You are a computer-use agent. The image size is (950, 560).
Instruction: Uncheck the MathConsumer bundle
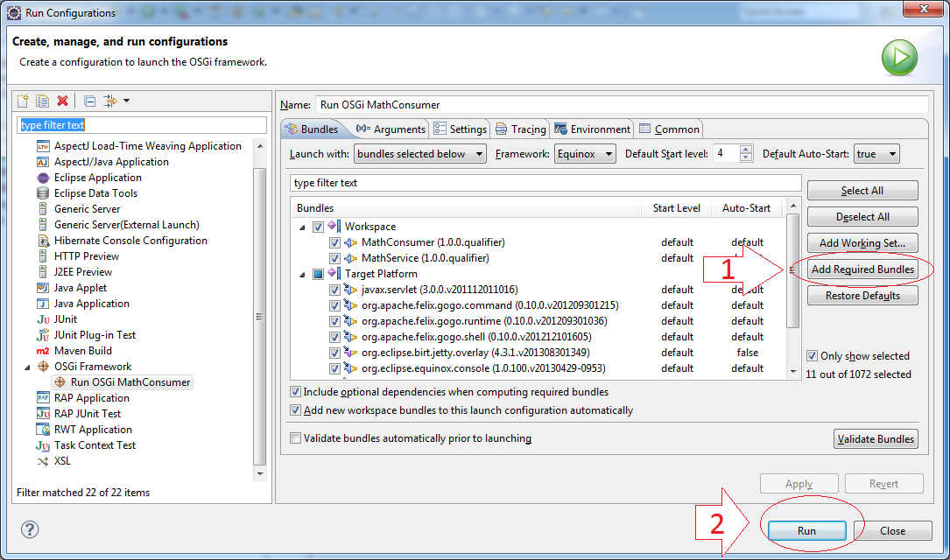coord(334,242)
